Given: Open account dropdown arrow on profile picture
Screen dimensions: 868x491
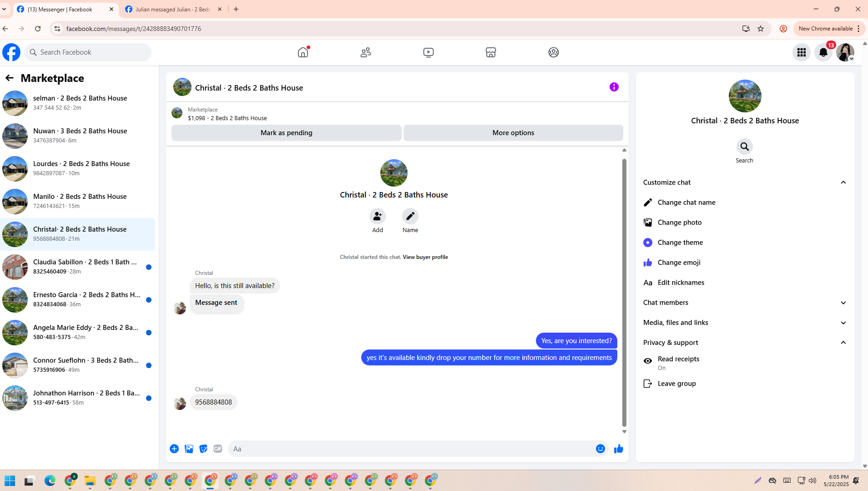Looking at the screenshot, I should click(851, 59).
